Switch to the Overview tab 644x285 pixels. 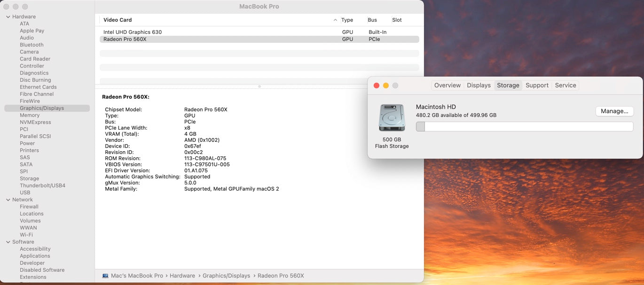(x=447, y=85)
